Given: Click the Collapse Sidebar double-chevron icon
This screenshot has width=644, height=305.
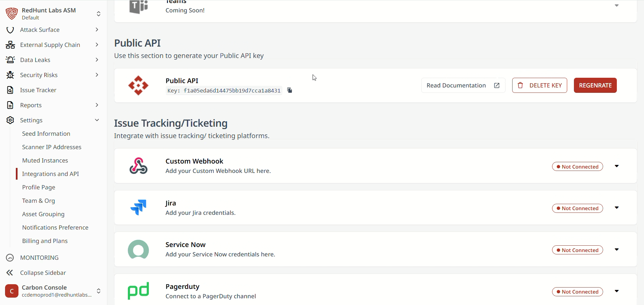Looking at the screenshot, I should [10, 273].
